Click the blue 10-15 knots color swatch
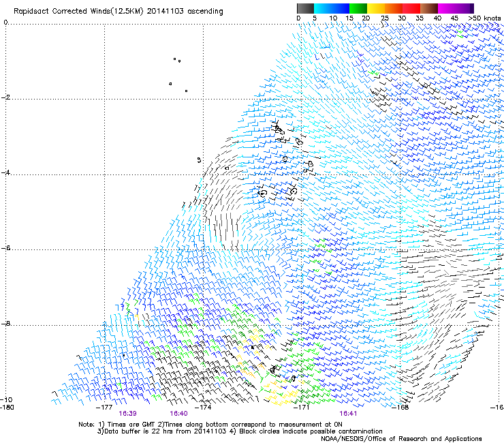Image resolution: width=504 pixels, height=443 pixels. (341, 8)
